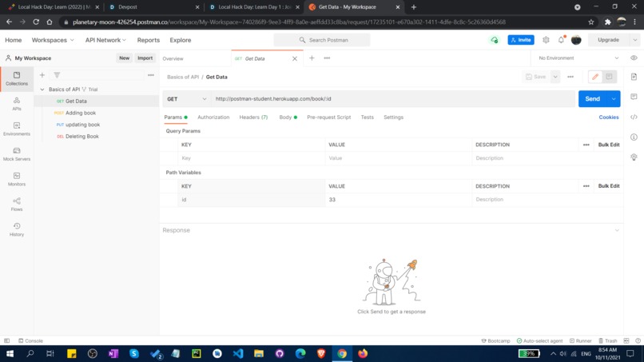Close the Get Data request tab

295,58
